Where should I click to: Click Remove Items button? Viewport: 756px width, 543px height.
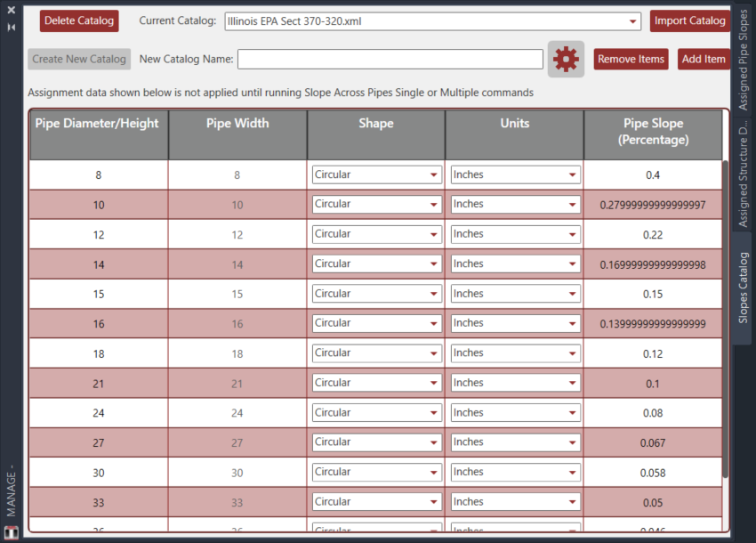[631, 59]
